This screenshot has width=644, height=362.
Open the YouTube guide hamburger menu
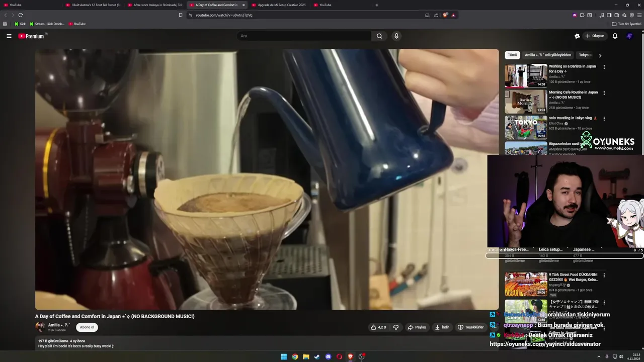pos(9,36)
